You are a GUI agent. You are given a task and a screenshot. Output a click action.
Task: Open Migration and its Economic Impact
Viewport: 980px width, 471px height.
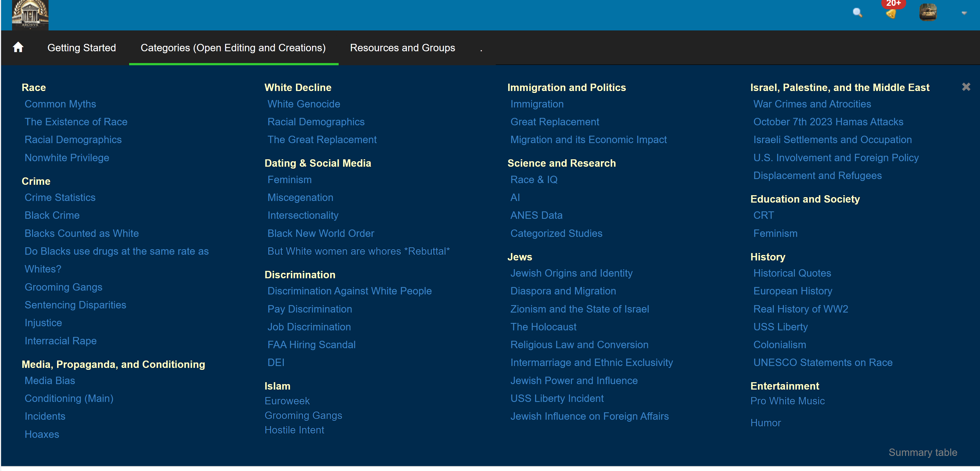[588, 140]
